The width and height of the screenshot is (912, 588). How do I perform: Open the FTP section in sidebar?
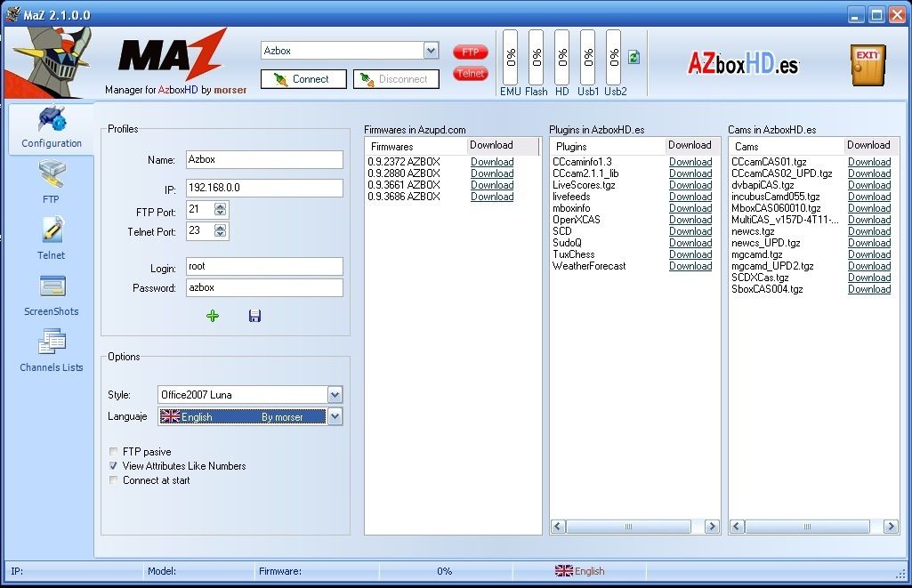point(52,181)
